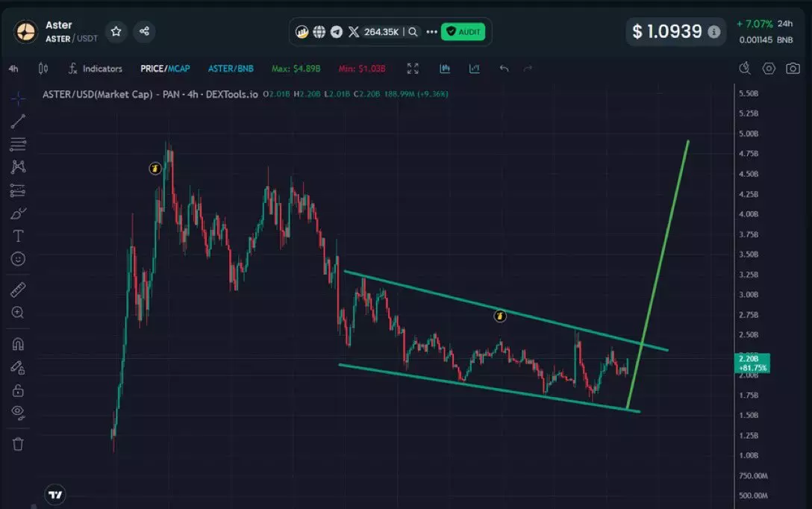
Task: Delete drawings with the trash icon
Action: [18, 444]
